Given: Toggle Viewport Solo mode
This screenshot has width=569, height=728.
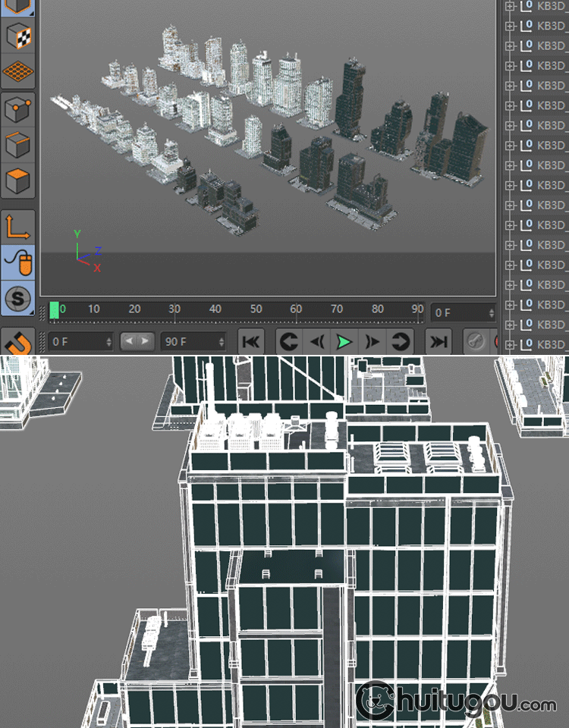Looking at the screenshot, I should click(18, 298).
